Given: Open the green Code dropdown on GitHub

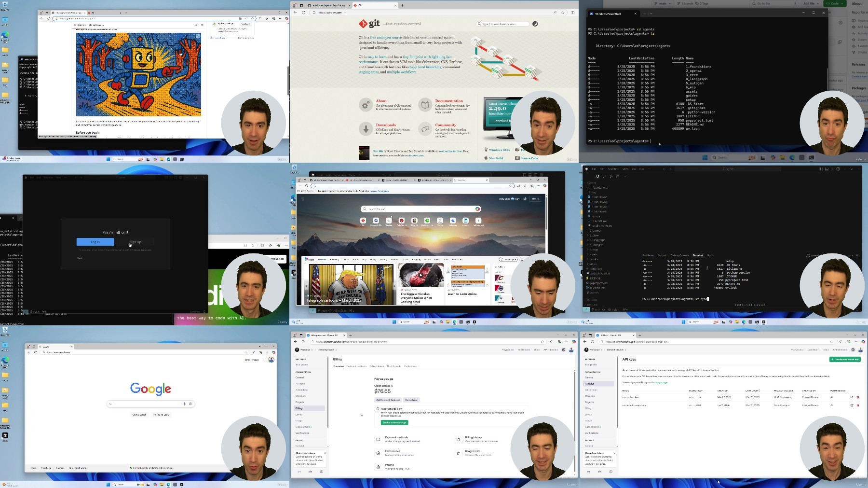Looking at the screenshot, I should [x=835, y=3].
